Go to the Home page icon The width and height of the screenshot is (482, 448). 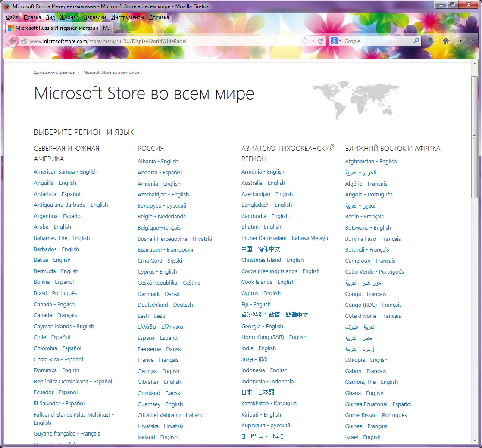click(446, 41)
